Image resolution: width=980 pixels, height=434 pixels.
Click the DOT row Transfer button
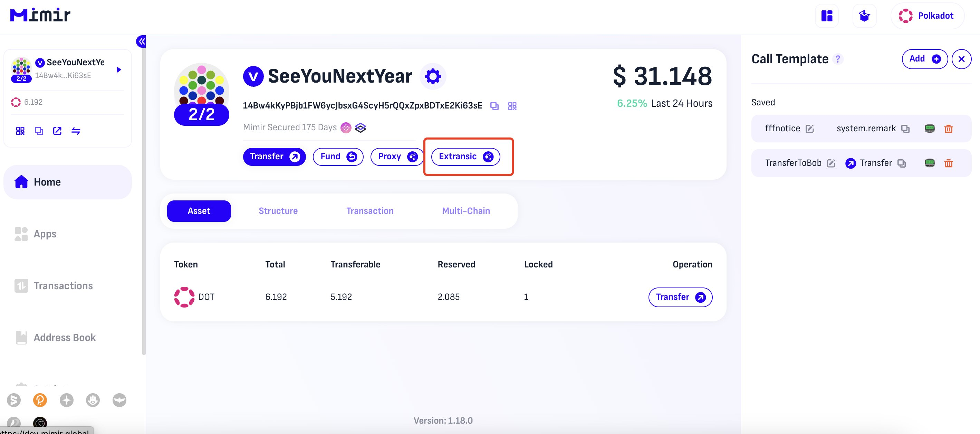point(680,297)
